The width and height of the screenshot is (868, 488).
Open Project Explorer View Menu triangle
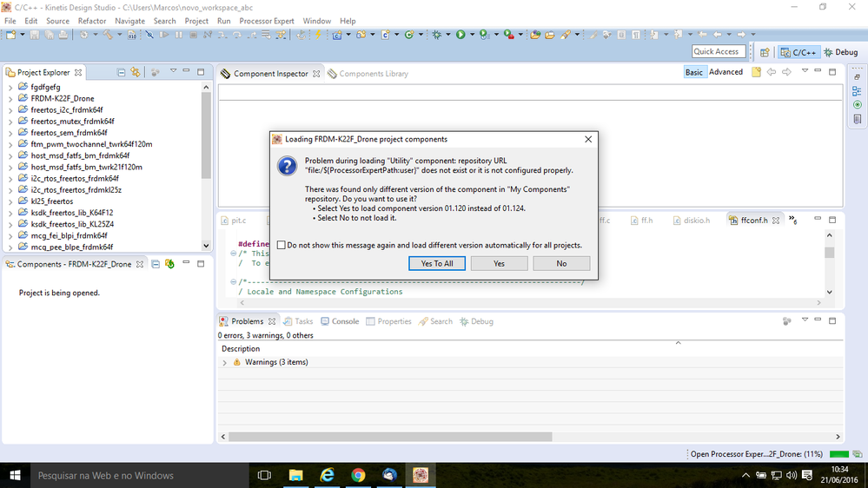[173, 71]
